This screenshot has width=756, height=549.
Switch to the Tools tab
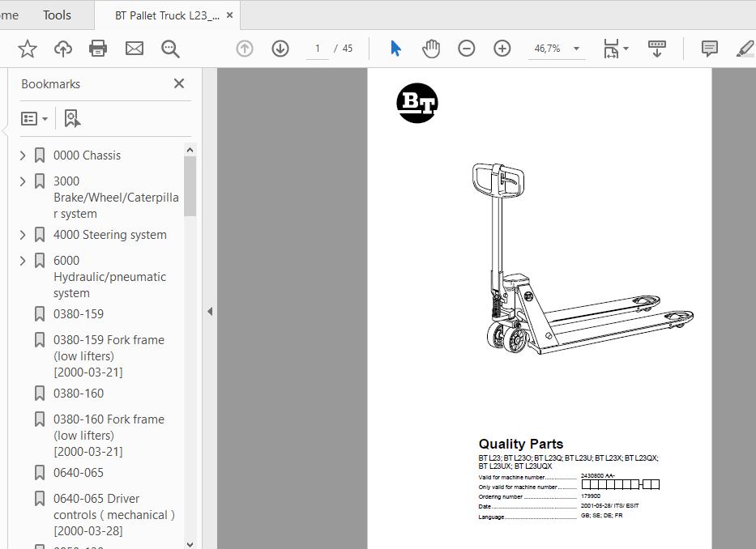point(57,15)
